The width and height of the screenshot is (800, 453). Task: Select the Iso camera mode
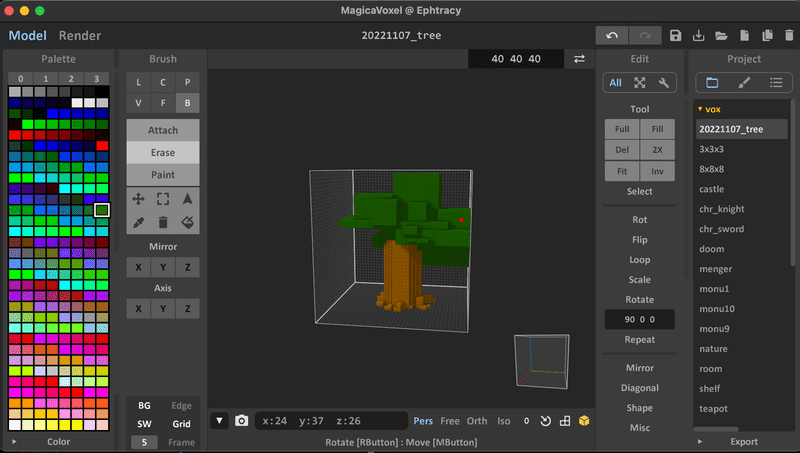[x=504, y=421]
